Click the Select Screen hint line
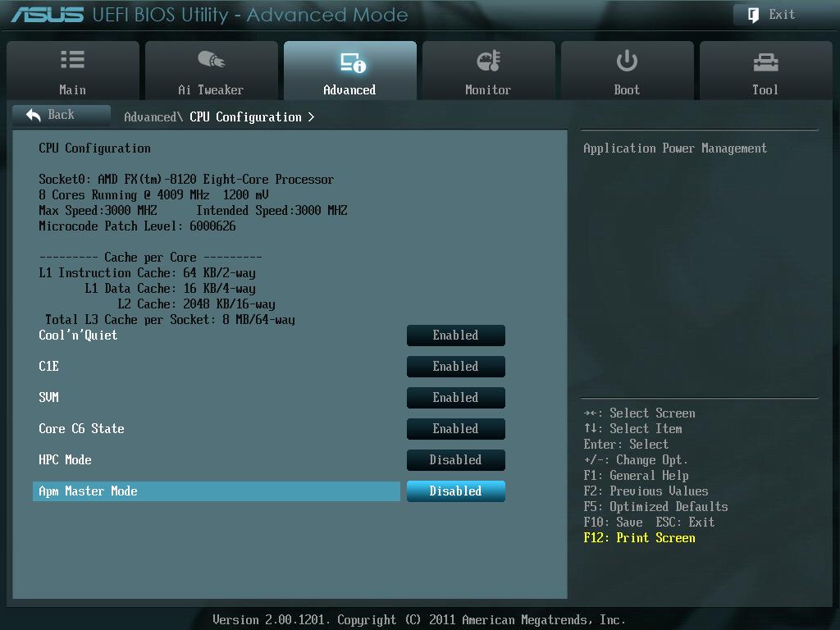 tap(640, 413)
